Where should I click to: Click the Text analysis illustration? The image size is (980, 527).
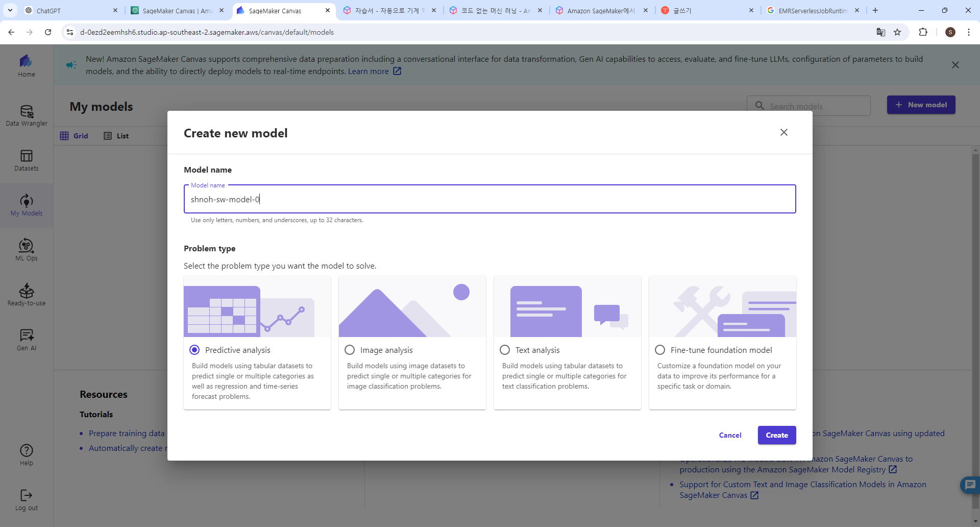(x=568, y=306)
